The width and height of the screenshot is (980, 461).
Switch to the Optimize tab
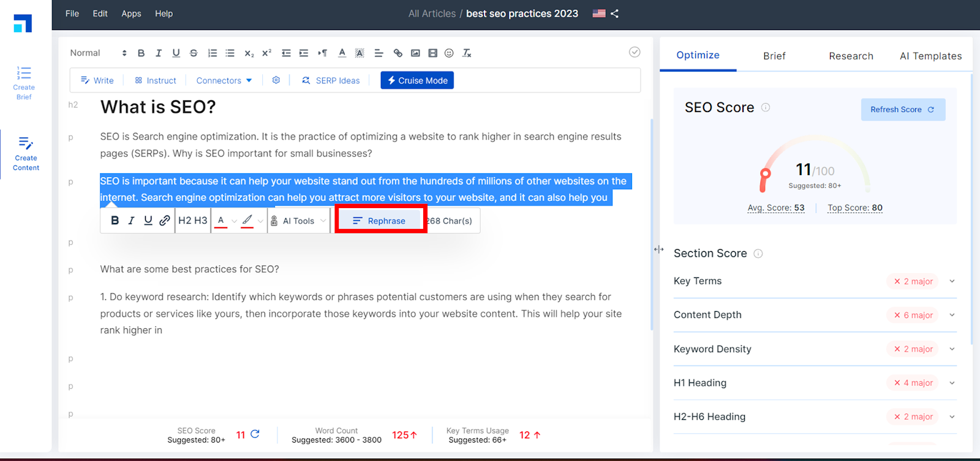pos(698,55)
